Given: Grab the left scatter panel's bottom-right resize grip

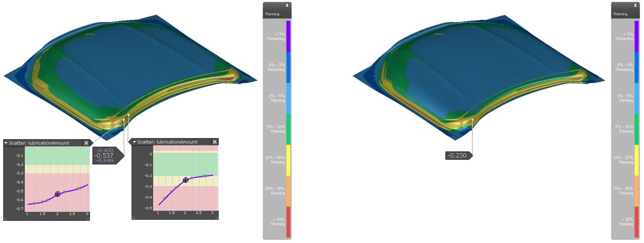Looking at the screenshot, I should 88,219.
